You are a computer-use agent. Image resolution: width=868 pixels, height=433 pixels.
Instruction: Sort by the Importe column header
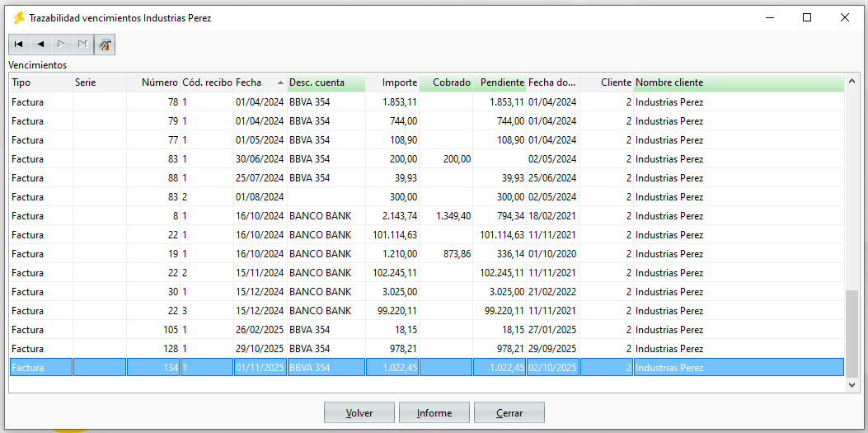tap(392, 82)
